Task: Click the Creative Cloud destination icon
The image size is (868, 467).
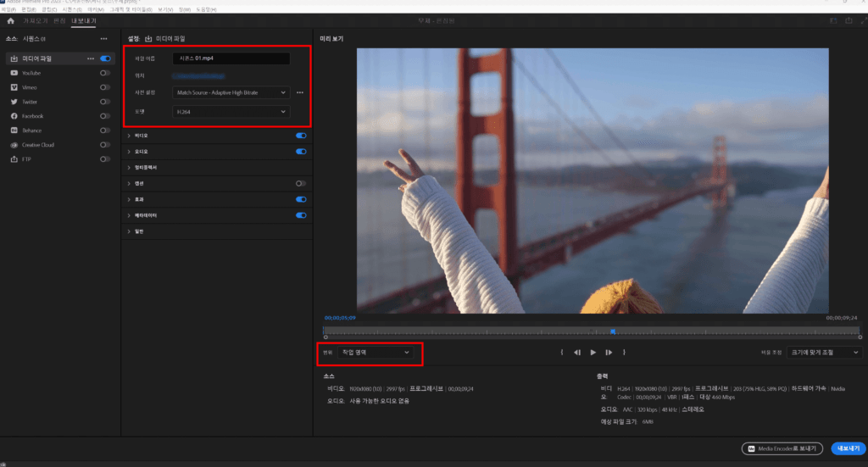Action: click(14, 145)
